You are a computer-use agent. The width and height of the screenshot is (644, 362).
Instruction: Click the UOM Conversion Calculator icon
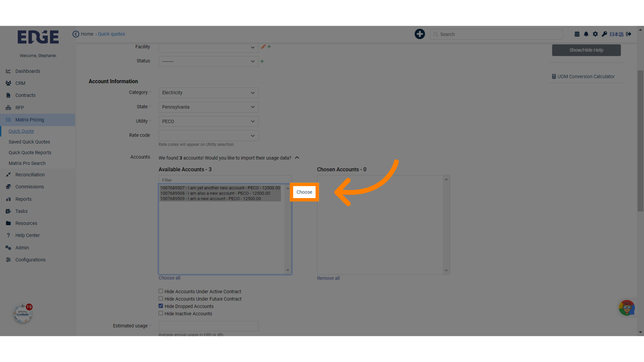pyautogui.click(x=554, y=76)
